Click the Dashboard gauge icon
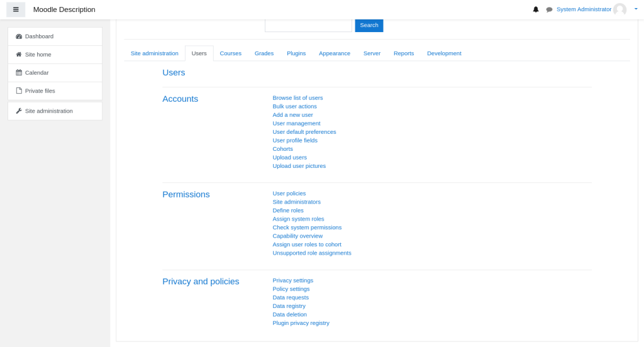Image resolution: width=644 pixels, height=347 pixels. click(19, 36)
